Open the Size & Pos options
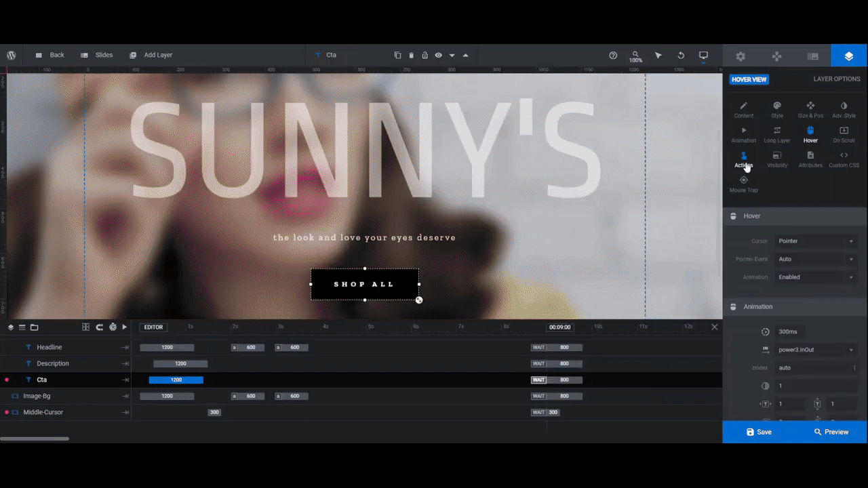Viewport: 868px width, 488px height. pos(810,110)
